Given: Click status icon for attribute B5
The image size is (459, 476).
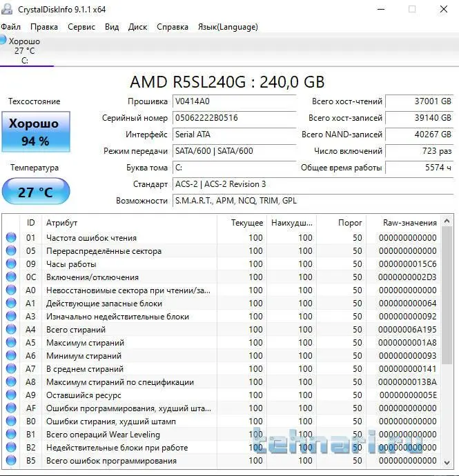Looking at the screenshot, I should click(11, 460).
